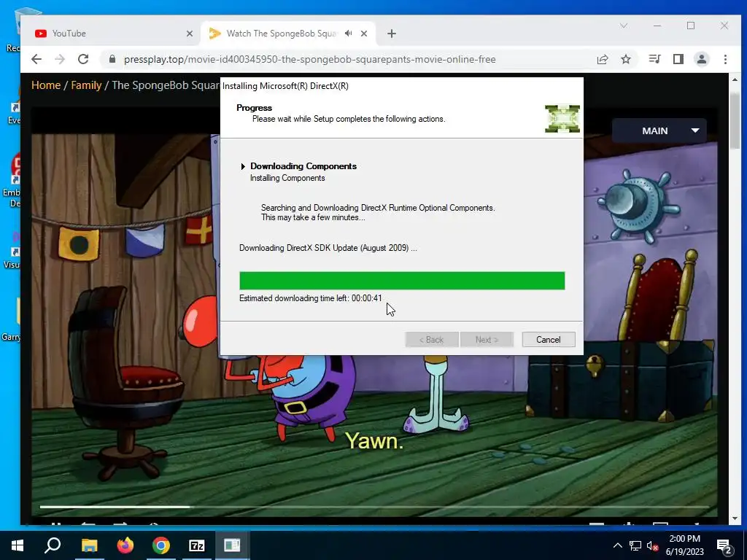Open Chrome's three-dot menu

[725, 59]
